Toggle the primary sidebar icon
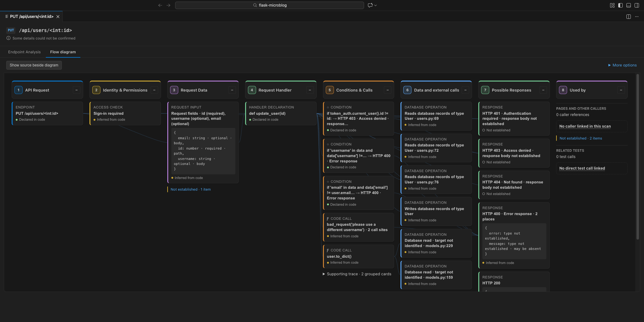The height and width of the screenshot is (322, 644). point(620,5)
